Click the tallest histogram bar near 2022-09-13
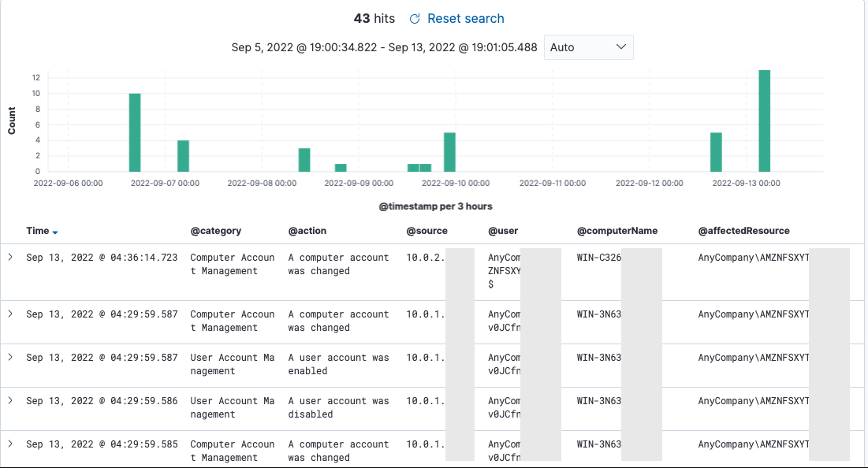868x468 pixels. (x=765, y=121)
